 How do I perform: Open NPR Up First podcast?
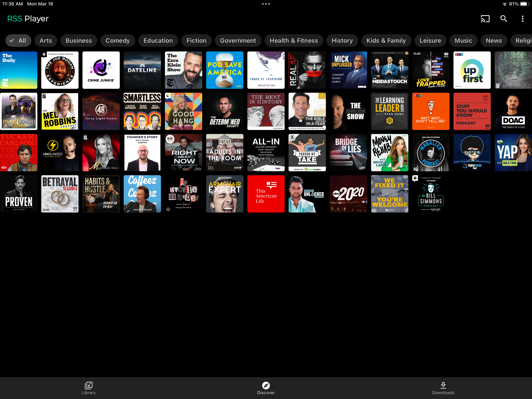(472, 70)
